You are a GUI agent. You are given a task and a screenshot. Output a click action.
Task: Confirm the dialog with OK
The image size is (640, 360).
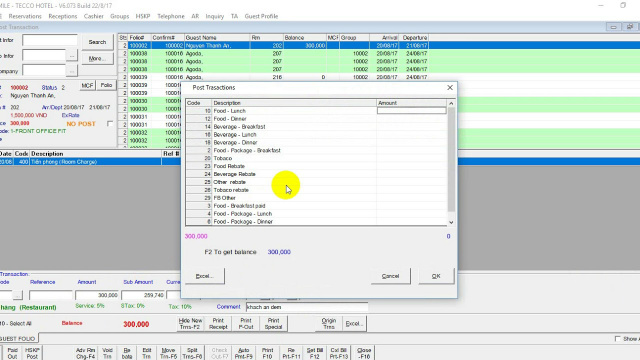click(436, 276)
